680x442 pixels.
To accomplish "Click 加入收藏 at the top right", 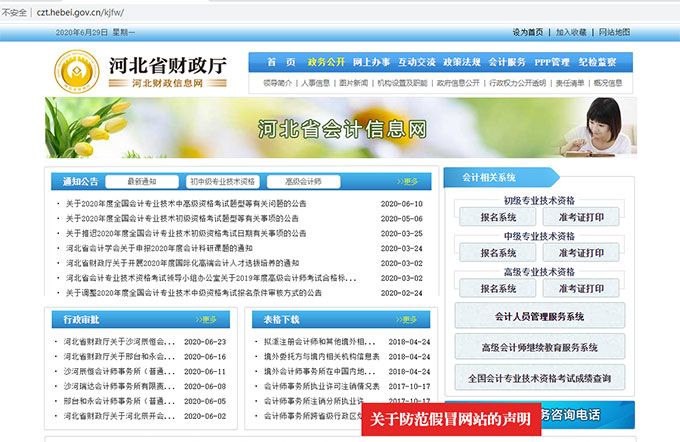I will pyautogui.click(x=571, y=32).
